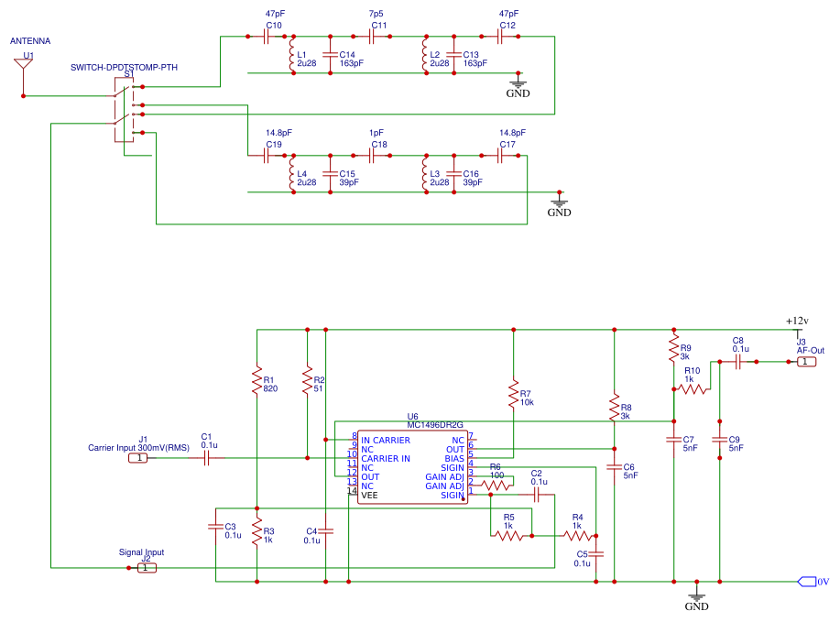
Task: Select resistor R3 1k symbol
Action: 257,531
